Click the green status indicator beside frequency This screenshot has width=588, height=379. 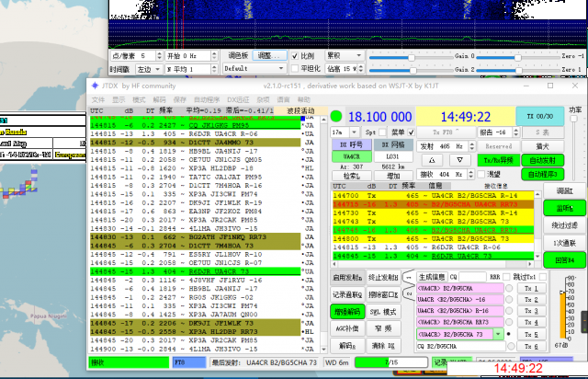[x=336, y=117]
